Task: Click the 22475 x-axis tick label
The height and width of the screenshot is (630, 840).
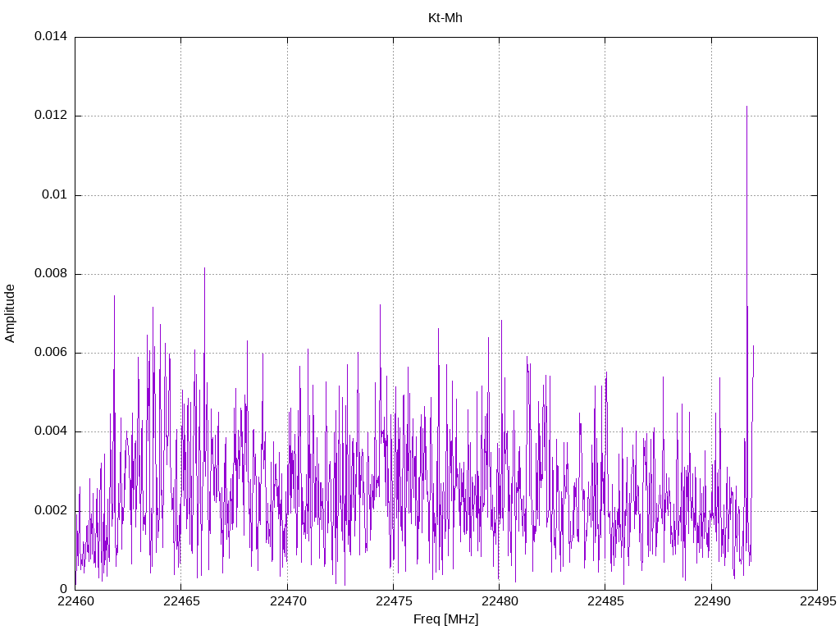Action: [x=393, y=602]
